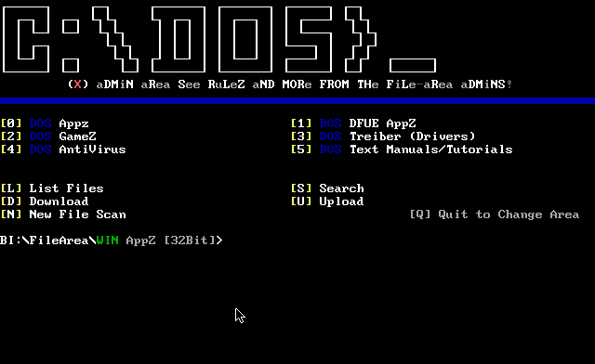Screen dimensions: 595x364
Task: Click the [L] List Files command
Action: (52, 188)
